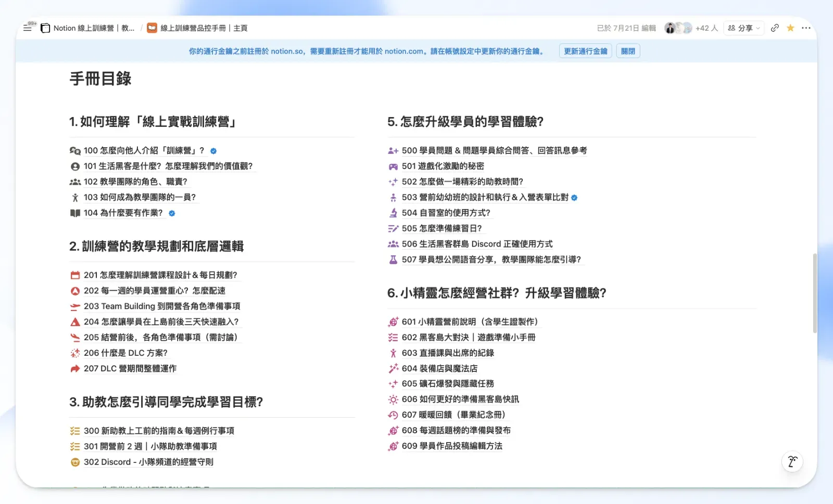Screen dimensions: 833x504
Task: Open the three-dot more options menu
Action: point(806,28)
